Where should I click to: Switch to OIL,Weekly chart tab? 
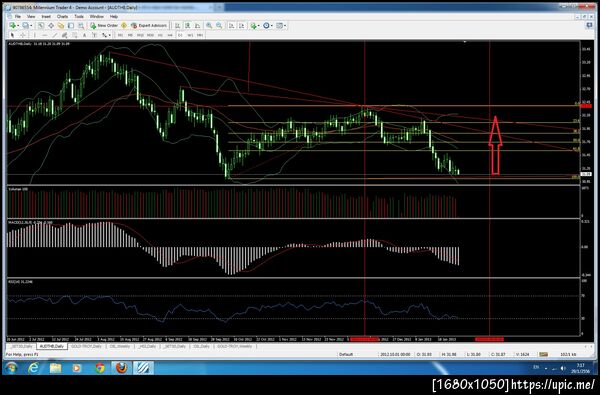tap(119, 346)
